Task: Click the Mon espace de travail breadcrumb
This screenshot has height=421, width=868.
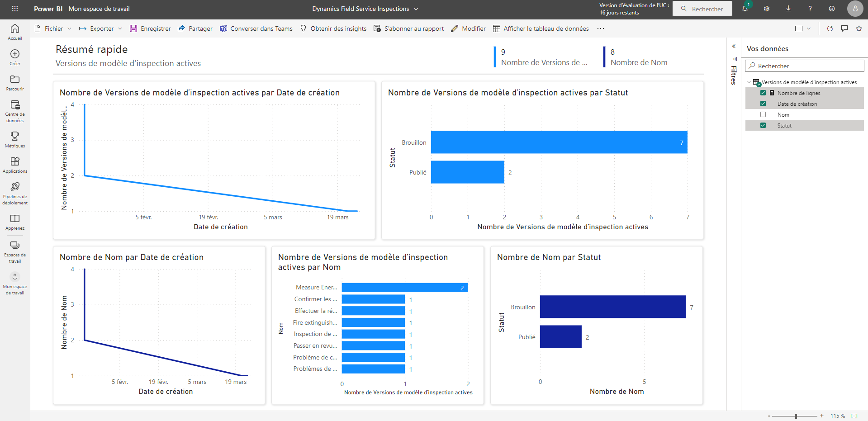Action: click(x=99, y=9)
